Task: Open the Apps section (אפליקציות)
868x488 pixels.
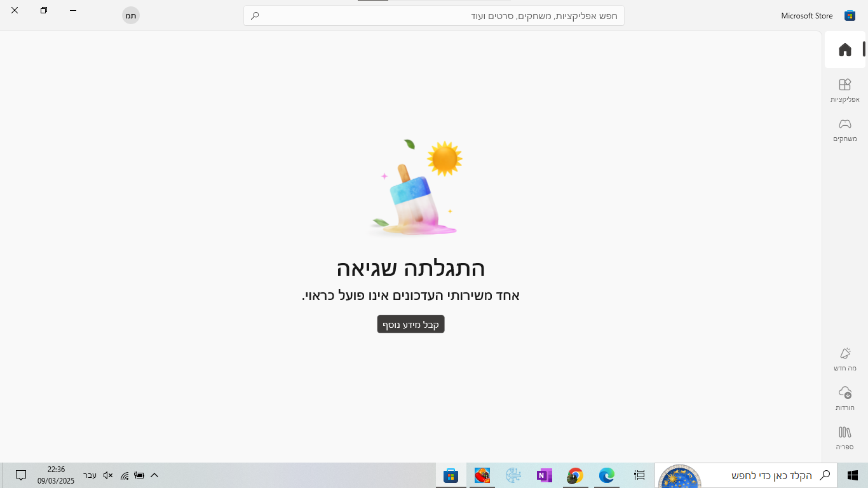Action: (x=844, y=90)
